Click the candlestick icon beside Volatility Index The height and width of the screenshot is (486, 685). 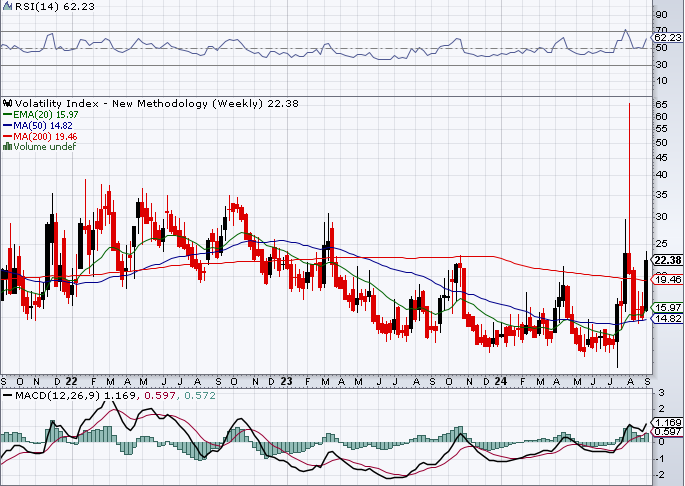click(x=7, y=104)
